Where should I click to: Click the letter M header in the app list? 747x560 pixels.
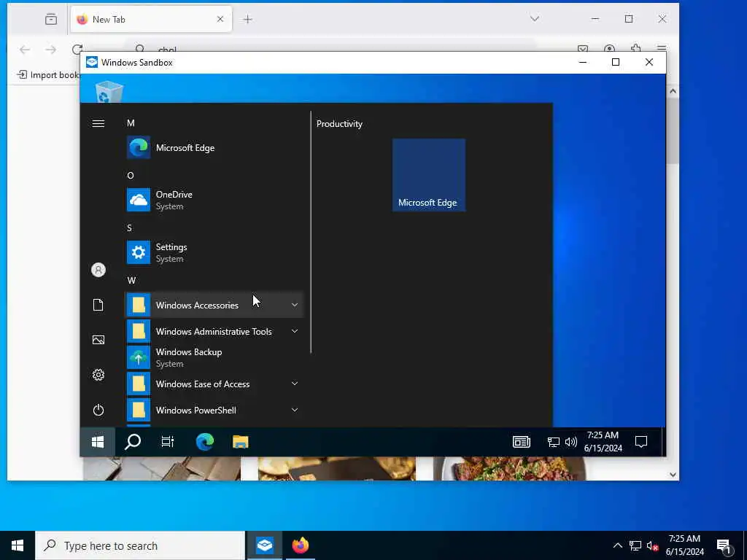pyautogui.click(x=131, y=123)
